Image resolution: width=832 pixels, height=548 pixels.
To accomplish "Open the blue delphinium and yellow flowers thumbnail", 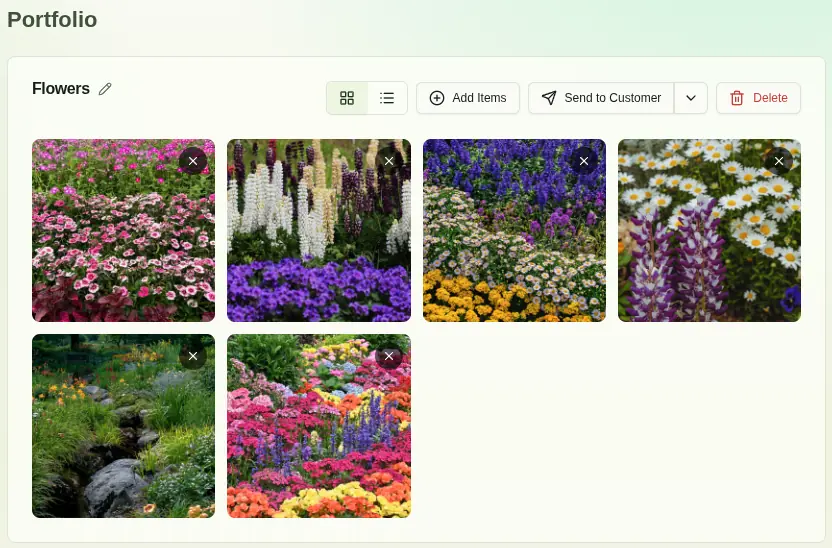I will [514, 231].
